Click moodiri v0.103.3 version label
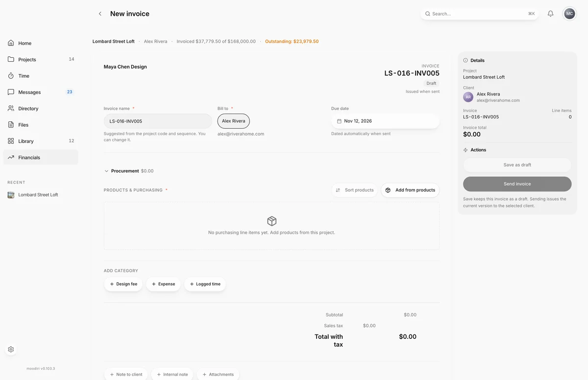 pos(41,368)
